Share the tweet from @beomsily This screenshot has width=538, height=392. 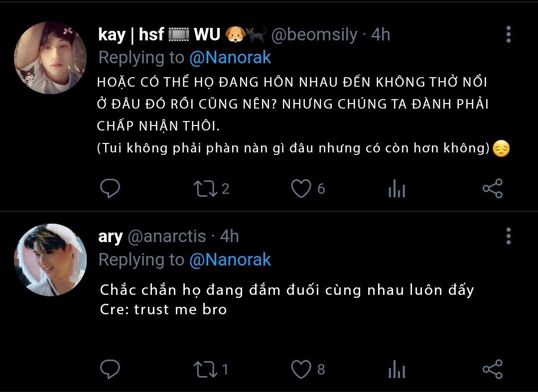point(492,189)
